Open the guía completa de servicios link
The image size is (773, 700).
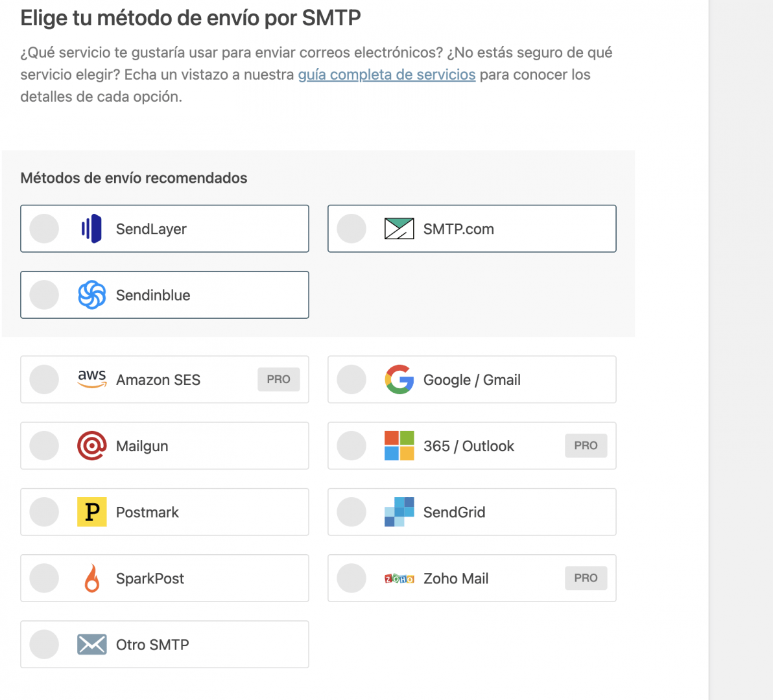coord(386,75)
